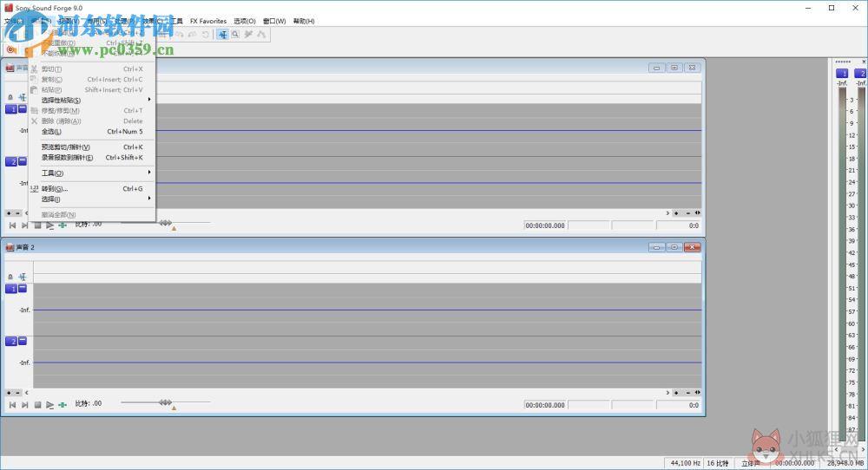Toggle channel 1 button in the 声音 2 window

tap(11, 289)
